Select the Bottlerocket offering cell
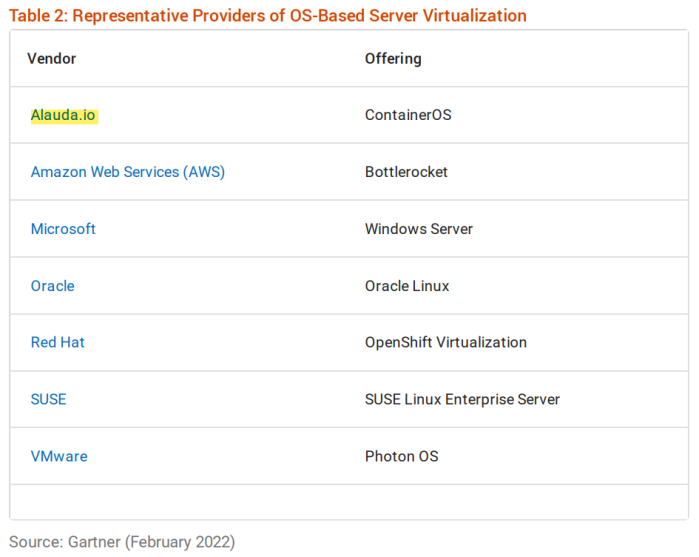This screenshot has height=557, width=699. click(x=406, y=172)
